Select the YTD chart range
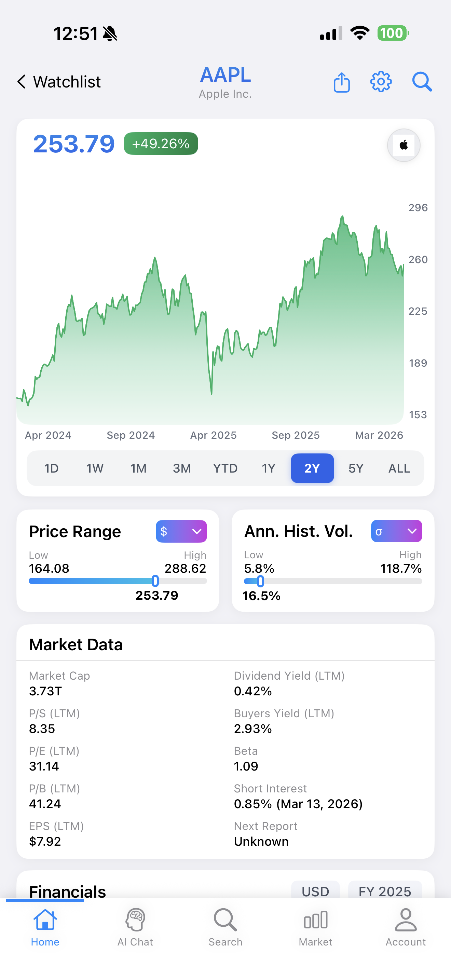Screen dimensions: 451x980 225,468
